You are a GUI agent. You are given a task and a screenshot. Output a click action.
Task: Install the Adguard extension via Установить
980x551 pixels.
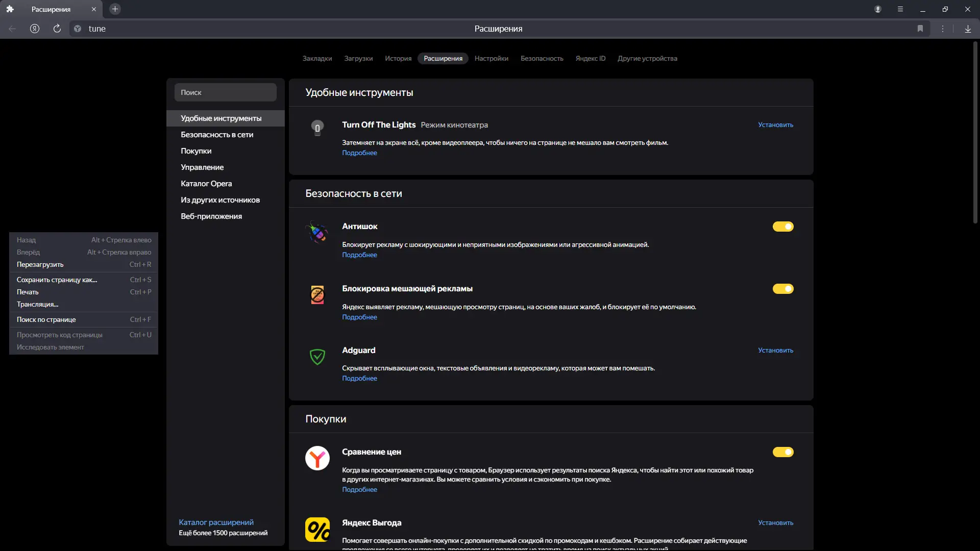click(x=775, y=350)
